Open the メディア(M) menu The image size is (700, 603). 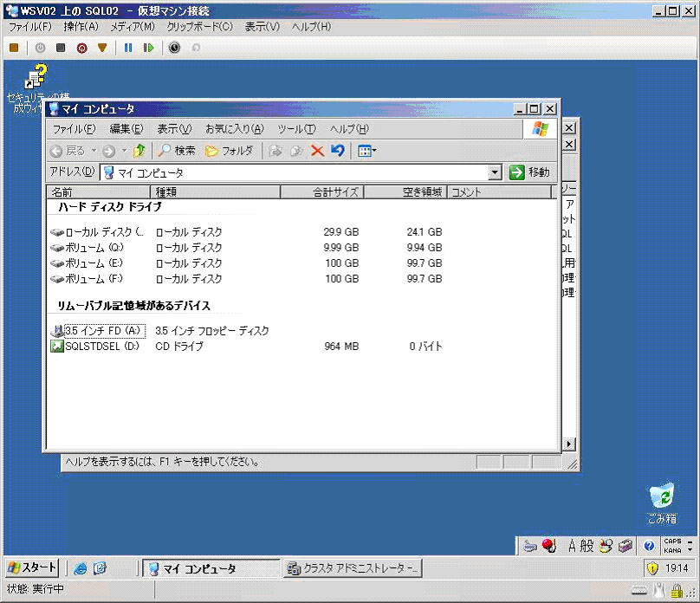132,27
